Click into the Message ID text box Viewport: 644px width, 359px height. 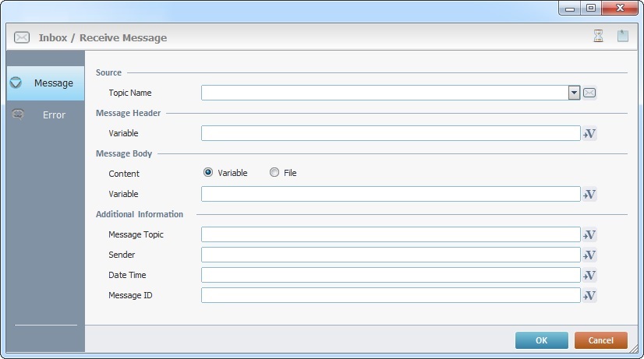click(390, 295)
